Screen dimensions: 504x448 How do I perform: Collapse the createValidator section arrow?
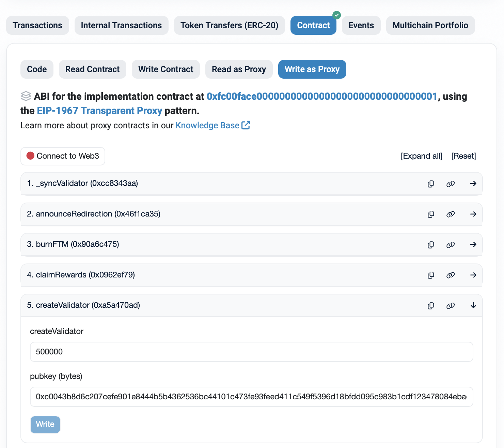point(473,305)
